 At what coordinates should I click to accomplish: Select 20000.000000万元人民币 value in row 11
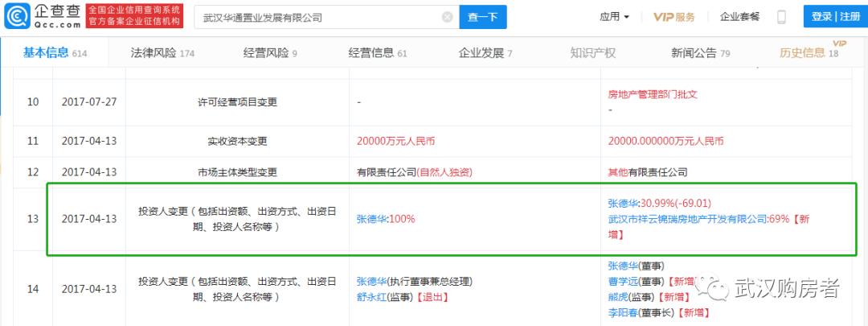(666, 142)
